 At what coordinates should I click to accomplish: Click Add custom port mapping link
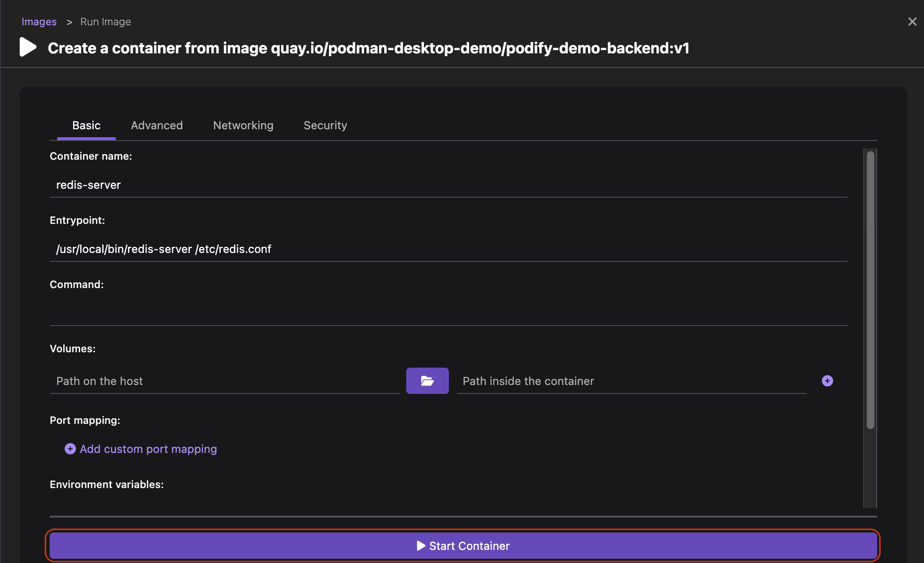tap(148, 449)
